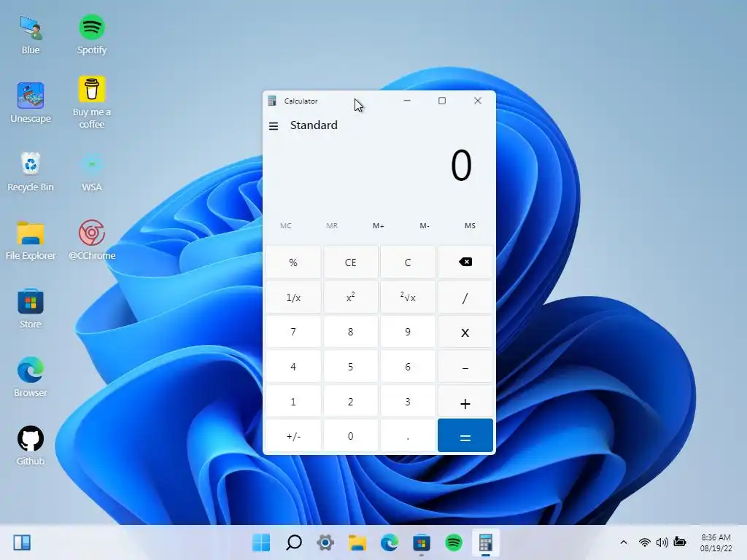This screenshot has width=747, height=560.
Task: Click the percent key
Action: 293,262
